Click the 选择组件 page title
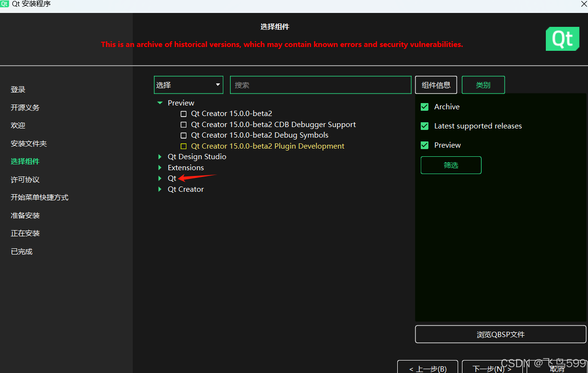 tap(275, 27)
